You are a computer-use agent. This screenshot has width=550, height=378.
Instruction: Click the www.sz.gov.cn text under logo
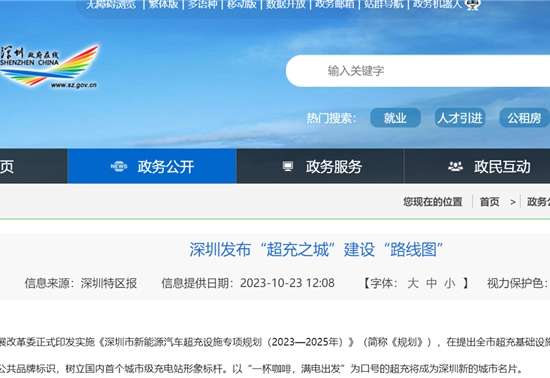click(74, 85)
